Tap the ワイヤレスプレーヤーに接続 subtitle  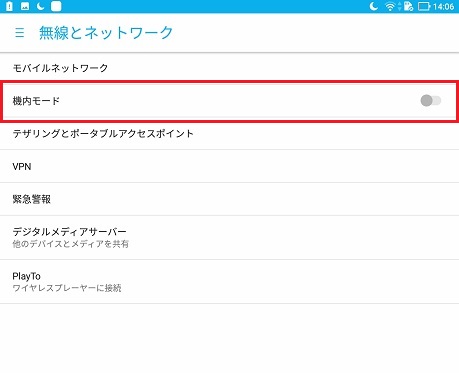pyautogui.click(x=67, y=288)
